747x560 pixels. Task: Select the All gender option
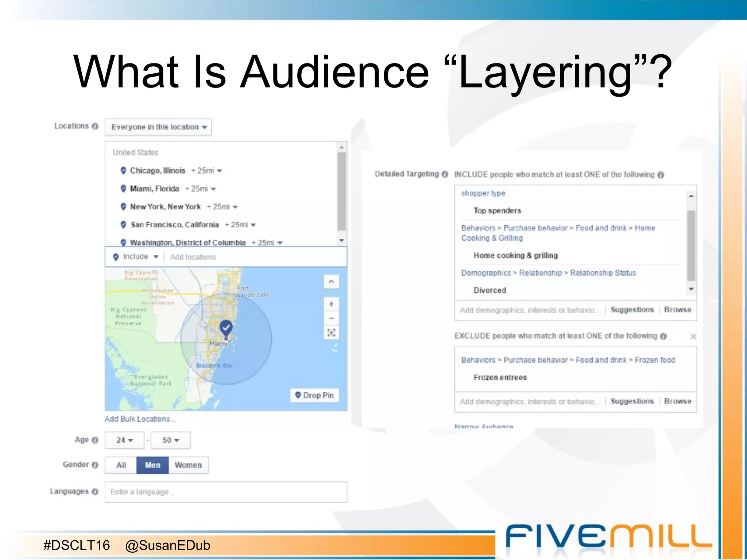[x=121, y=465]
